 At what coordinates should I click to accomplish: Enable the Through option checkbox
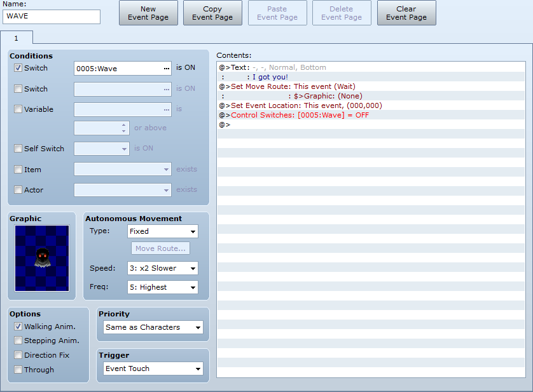pos(18,370)
